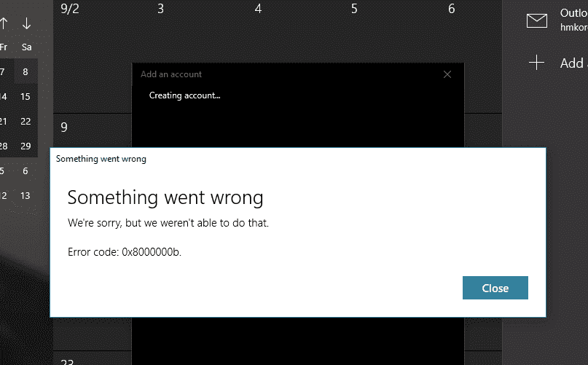Viewport: 588px width, 365px height.
Task: Open day 6 cell in calendar grid
Action: click(x=452, y=9)
